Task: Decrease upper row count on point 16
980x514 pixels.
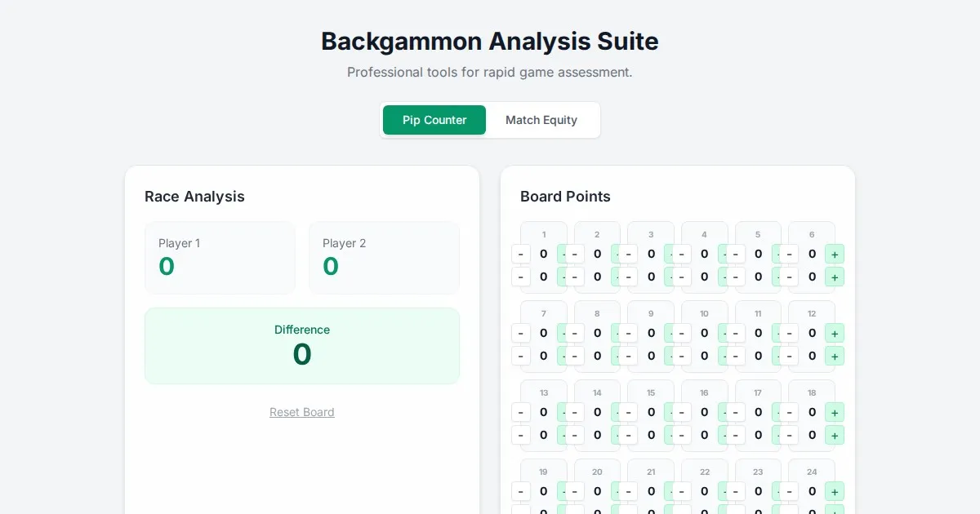Action: (x=682, y=412)
